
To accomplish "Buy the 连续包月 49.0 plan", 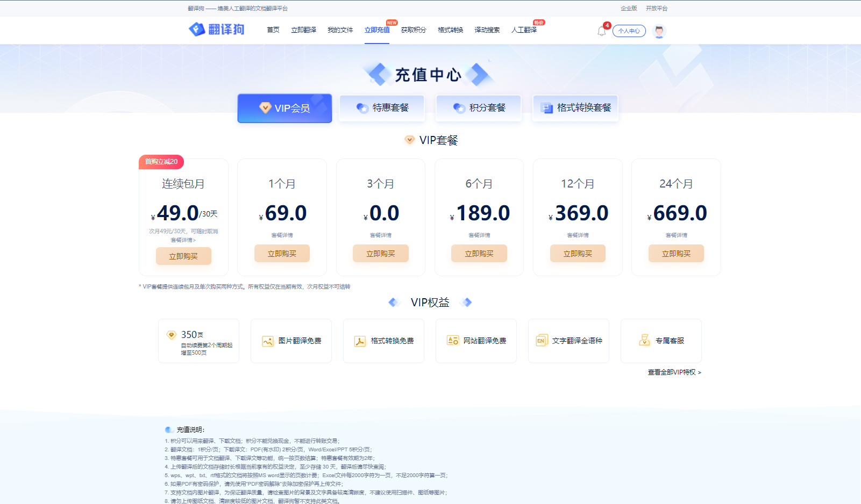I will click(x=183, y=256).
